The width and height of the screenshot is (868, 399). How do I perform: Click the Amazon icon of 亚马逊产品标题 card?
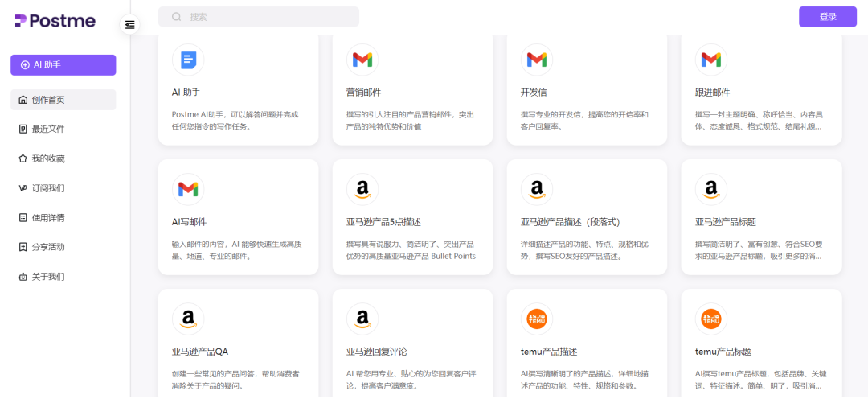(x=711, y=190)
